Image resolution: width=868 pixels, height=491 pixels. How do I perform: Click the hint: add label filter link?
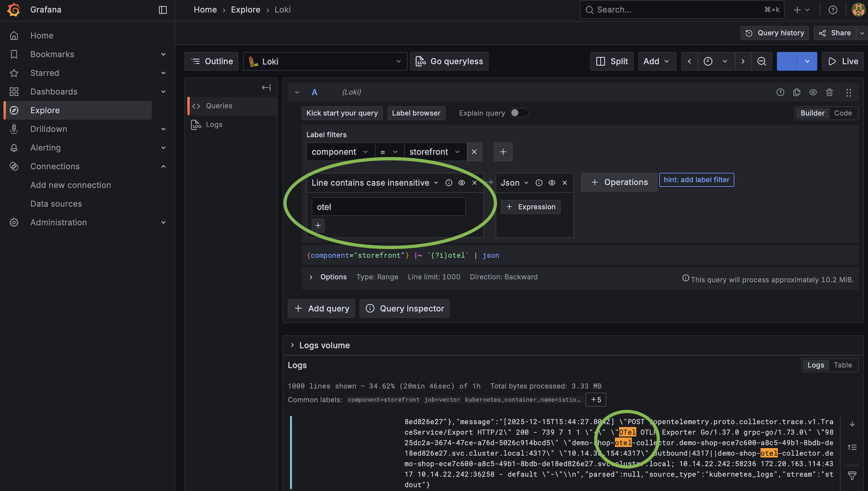[696, 179]
